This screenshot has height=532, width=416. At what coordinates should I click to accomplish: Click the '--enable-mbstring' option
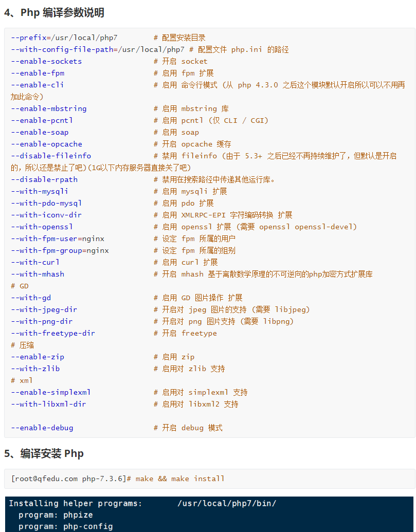click(49, 108)
